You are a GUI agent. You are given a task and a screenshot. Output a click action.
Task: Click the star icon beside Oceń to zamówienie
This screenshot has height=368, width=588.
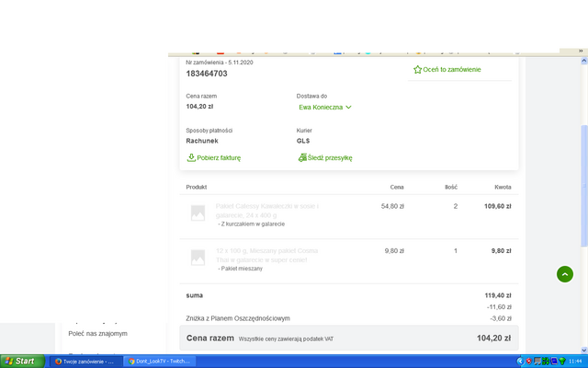(417, 70)
